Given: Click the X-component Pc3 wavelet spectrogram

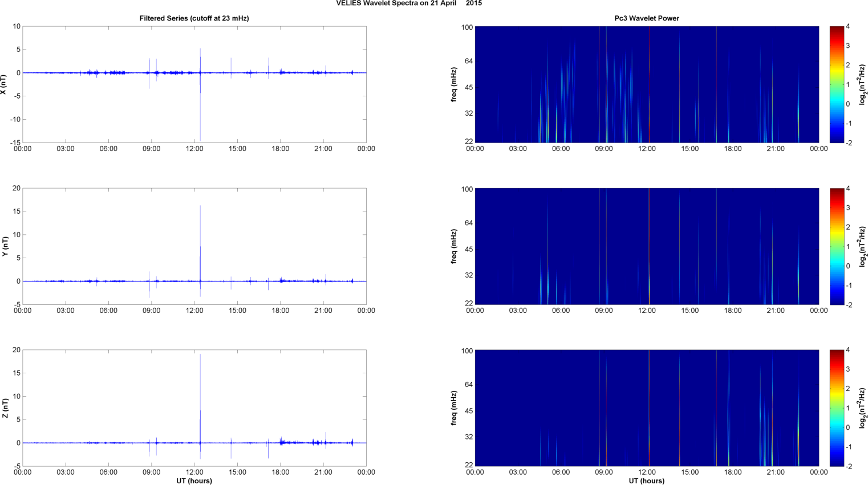Looking at the screenshot, I should [x=647, y=84].
